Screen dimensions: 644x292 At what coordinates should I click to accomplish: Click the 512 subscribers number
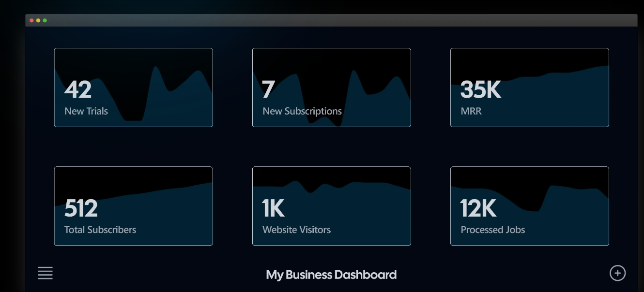81,208
